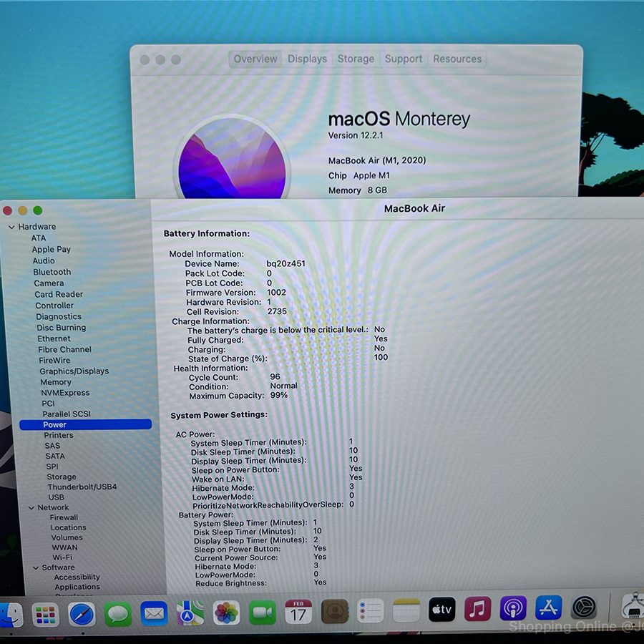Switch to the Overview tab in About This Mac

255,59
